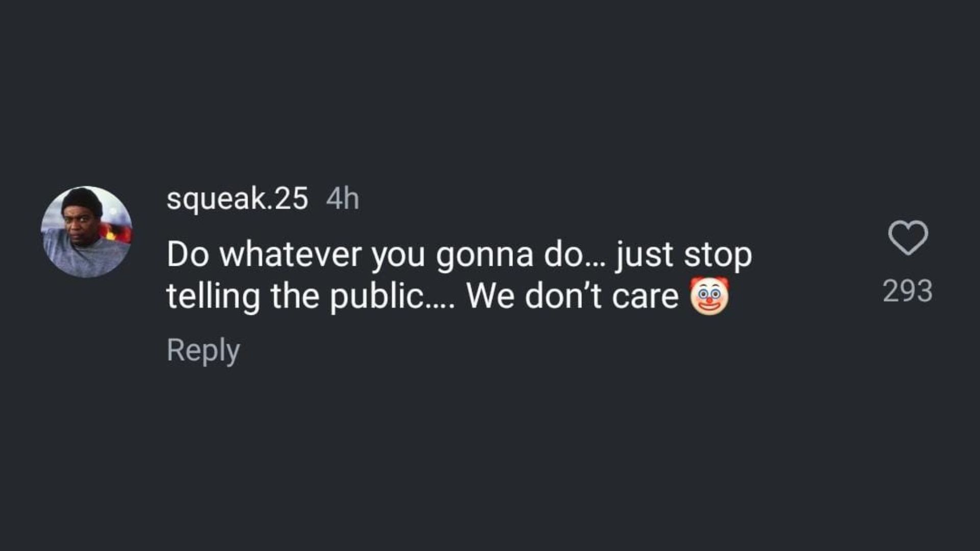
Task: Click the word "gonna" in the comment
Action: pyautogui.click(x=484, y=255)
